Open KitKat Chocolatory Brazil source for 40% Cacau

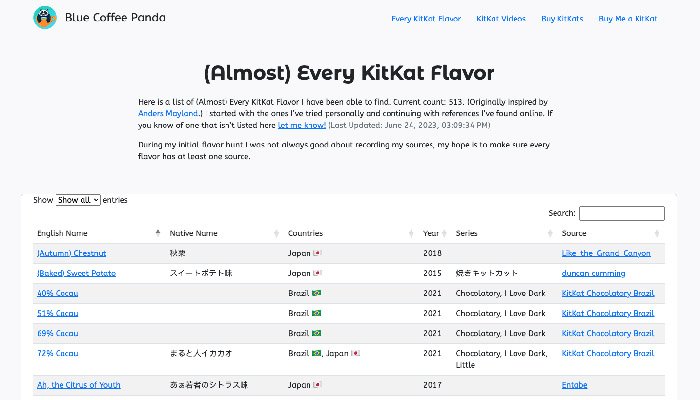pyautogui.click(x=608, y=293)
